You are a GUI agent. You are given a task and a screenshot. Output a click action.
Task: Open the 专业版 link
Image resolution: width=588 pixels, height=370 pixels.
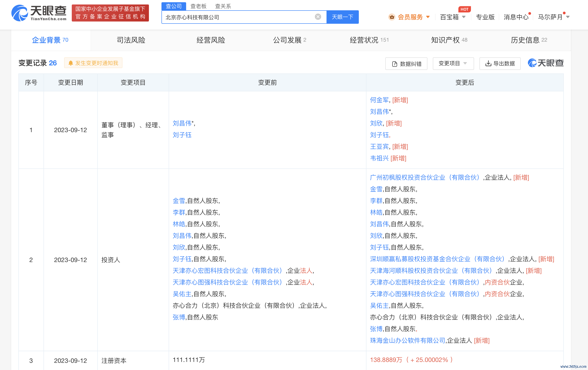pyautogui.click(x=485, y=17)
